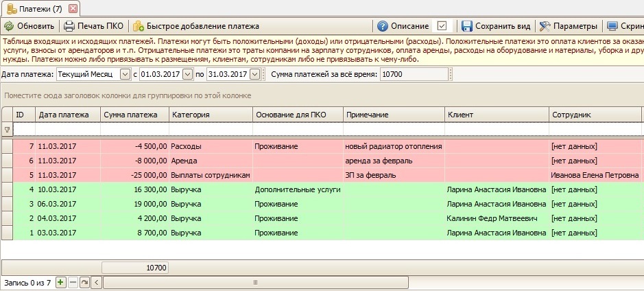The height and width of the screenshot is (291, 644).
Task: Sort by the Клиент column header
Action: pyautogui.click(x=497, y=115)
